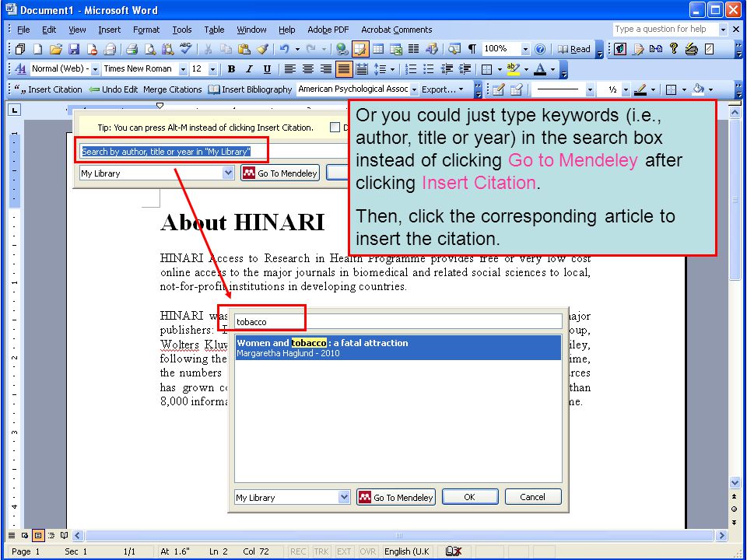Open the Table menu
The image size is (747, 560).
(214, 30)
